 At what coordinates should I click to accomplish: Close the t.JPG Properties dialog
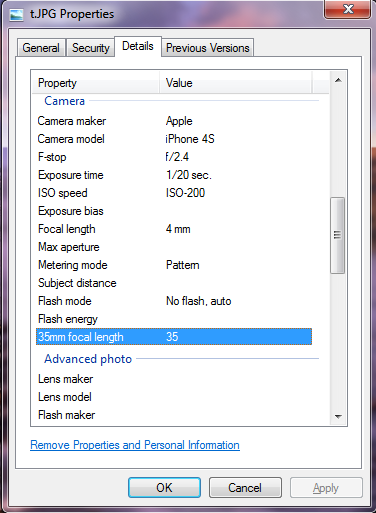coord(348,9)
